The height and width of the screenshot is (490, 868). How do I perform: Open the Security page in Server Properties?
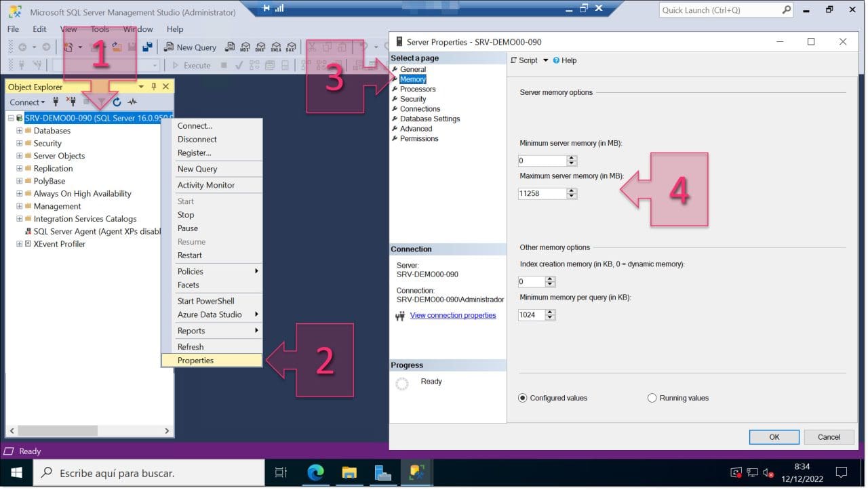[413, 99]
